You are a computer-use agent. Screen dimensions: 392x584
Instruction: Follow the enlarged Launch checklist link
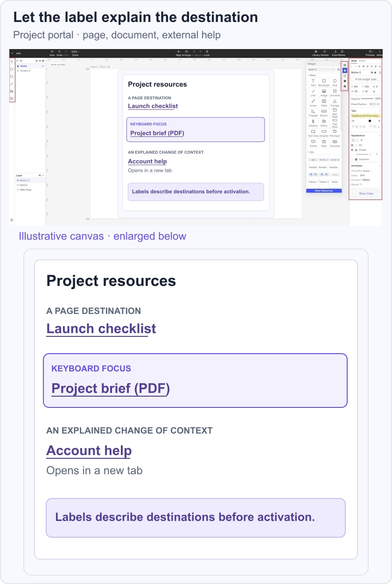[101, 328]
